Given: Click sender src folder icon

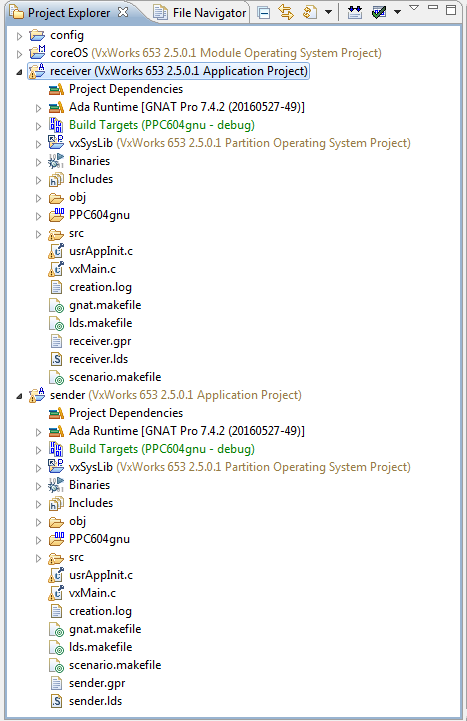Looking at the screenshot, I should [56, 558].
